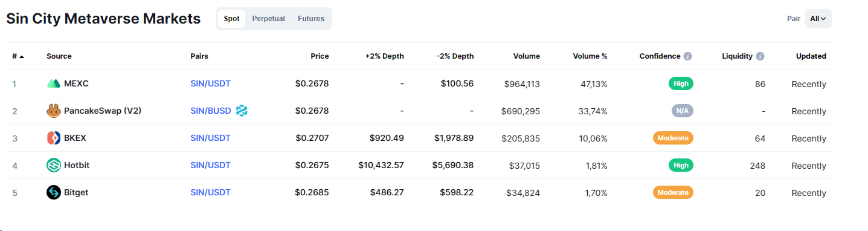Click the sort arrow next to # header
The width and height of the screenshot is (868, 231).
click(22, 56)
